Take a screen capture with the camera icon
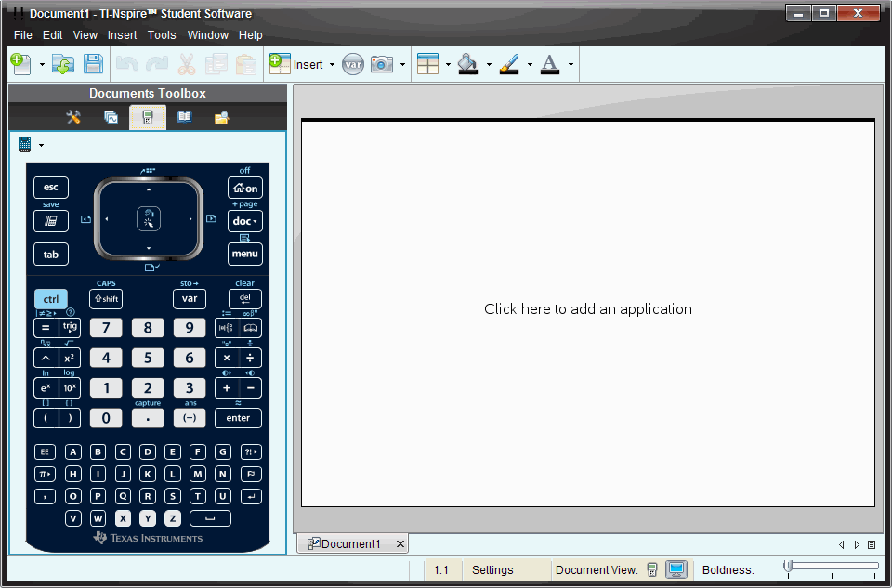Screen dimensions: 892x588 point(382,64)
